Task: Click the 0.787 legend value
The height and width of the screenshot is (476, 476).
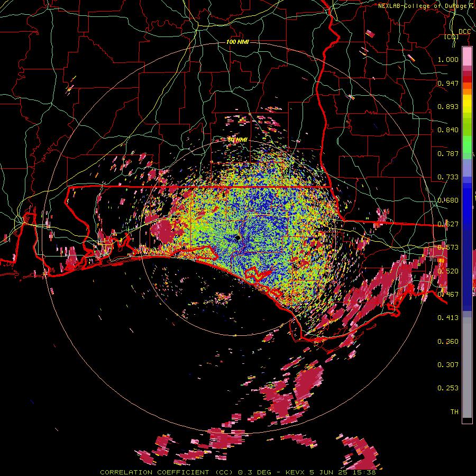Action: [448, 153]
